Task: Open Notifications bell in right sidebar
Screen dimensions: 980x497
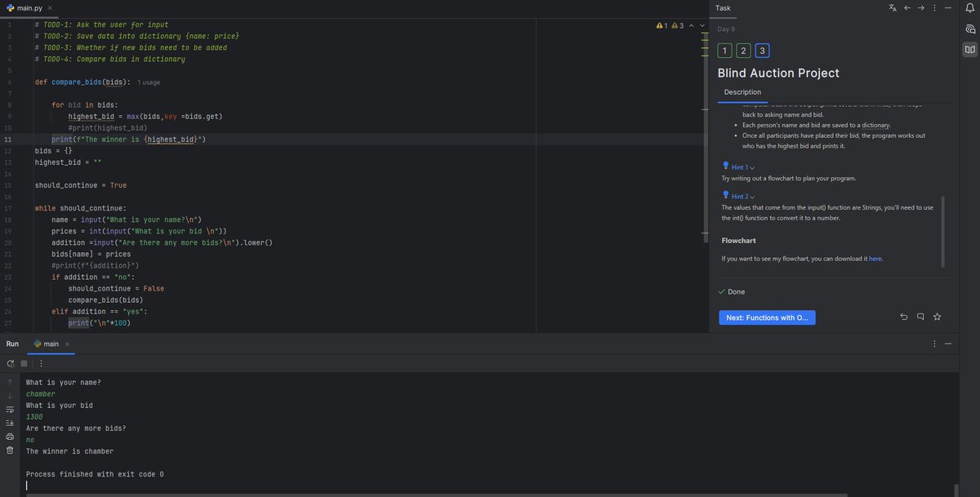Action: click(970, 8)
